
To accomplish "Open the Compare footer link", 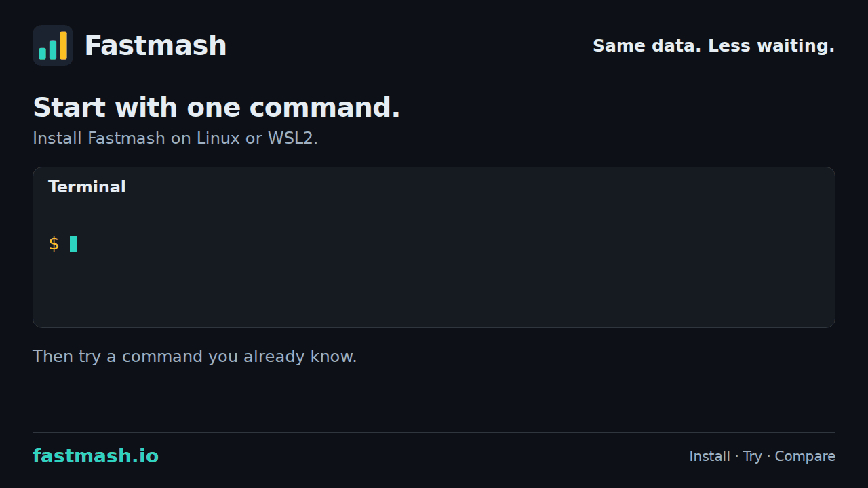I will tap(805, 456).
